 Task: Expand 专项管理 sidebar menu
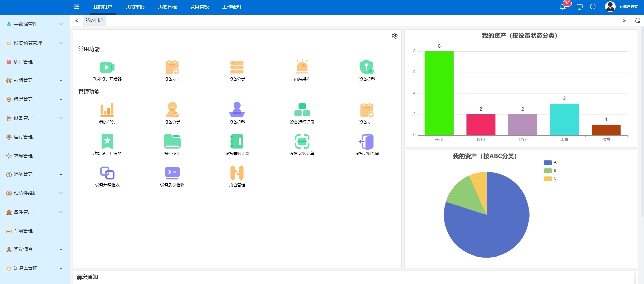[x=35, y=231]
